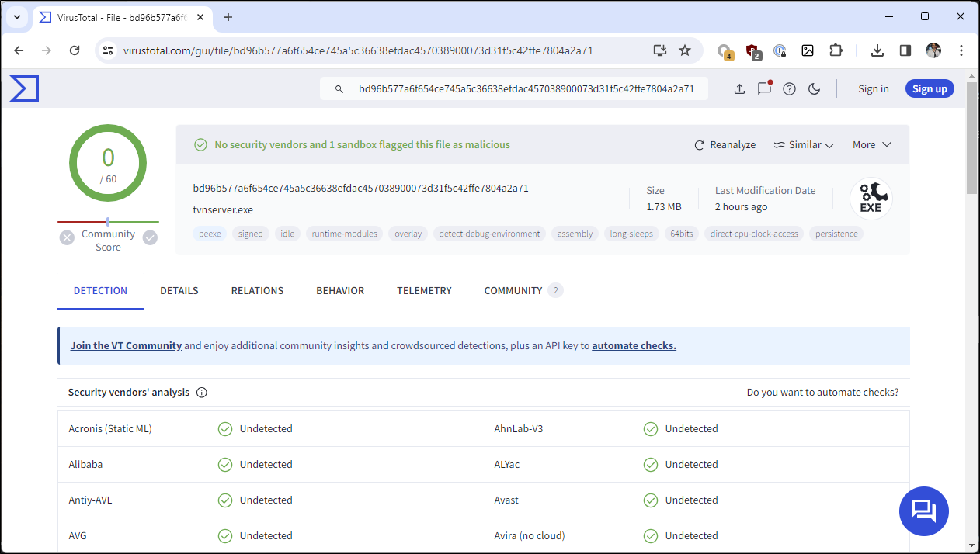The height and width of the screenshot is (554, 980).
Task: Click the idle tag
Action: coord(287,234)
